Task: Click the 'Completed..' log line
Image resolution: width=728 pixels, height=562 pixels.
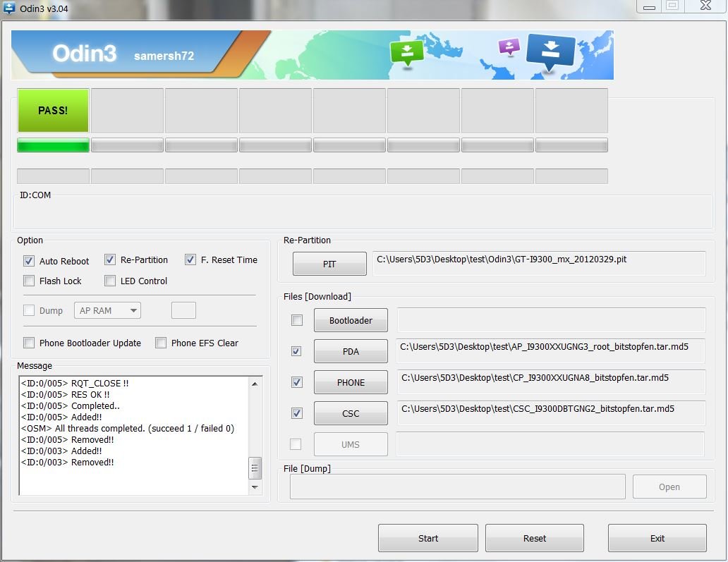Action: tap(70, 405)
